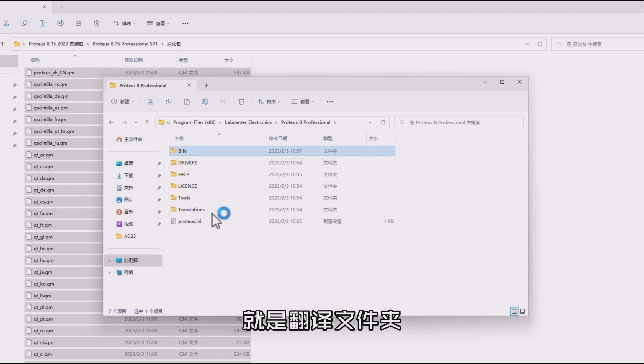Open recent locations dropdown beside forward arrow
Image resolution: width=644 pixels, height=364 pixels.
click(x=136, y=122)
